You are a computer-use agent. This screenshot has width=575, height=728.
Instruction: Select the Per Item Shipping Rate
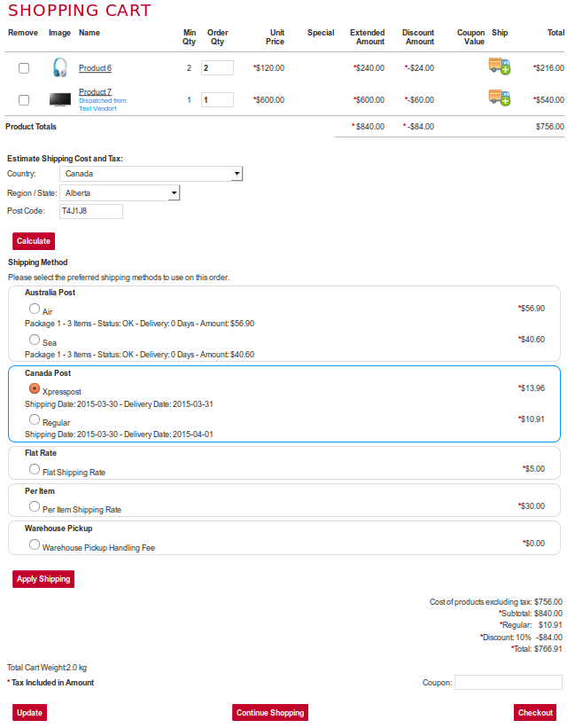(34, 507)
